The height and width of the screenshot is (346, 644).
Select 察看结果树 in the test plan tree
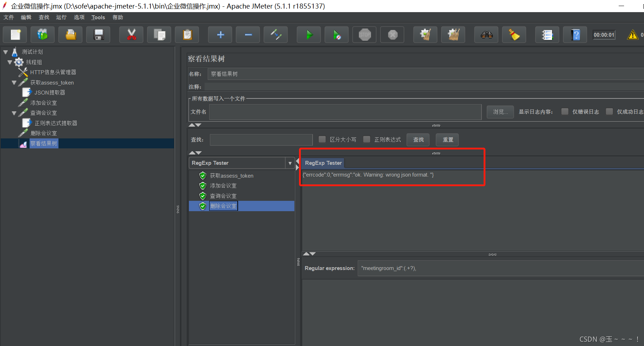[43, 143]
